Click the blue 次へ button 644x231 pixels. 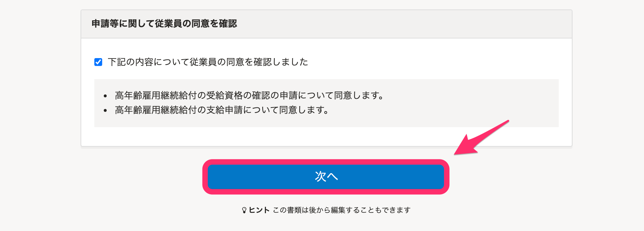click(326, 177)
